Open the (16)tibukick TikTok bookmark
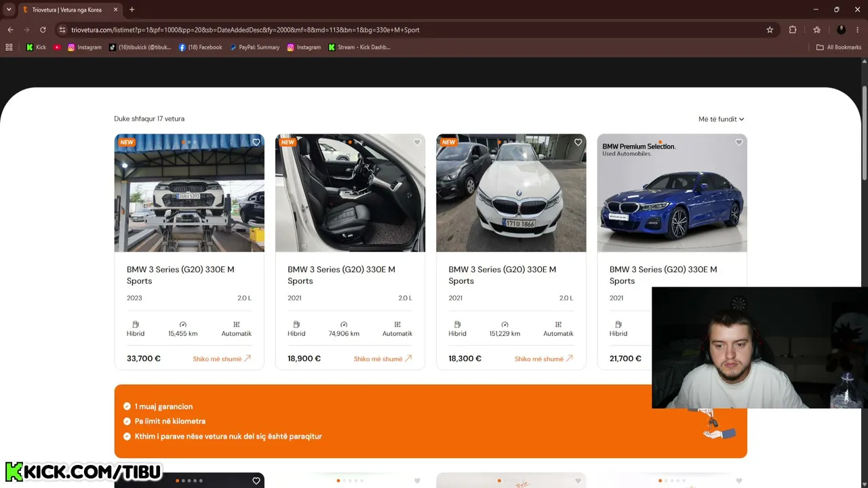The width and height of the screenshot is (868, 488). (140, 47)
